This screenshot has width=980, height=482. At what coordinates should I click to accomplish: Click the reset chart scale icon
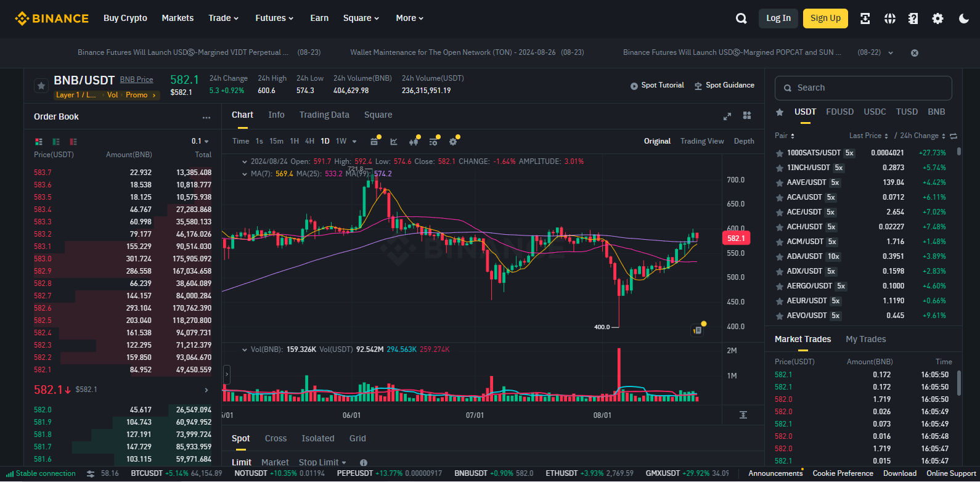[x=743, y=415]
